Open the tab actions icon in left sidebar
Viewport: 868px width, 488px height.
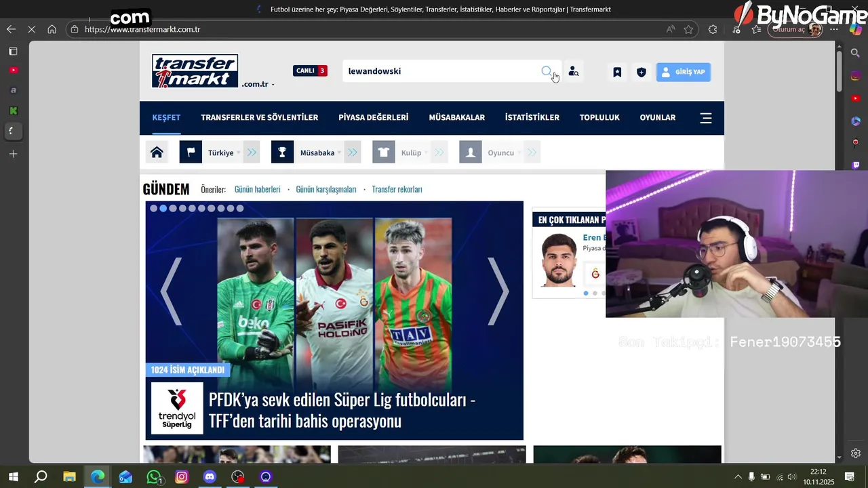pos(13,52)
